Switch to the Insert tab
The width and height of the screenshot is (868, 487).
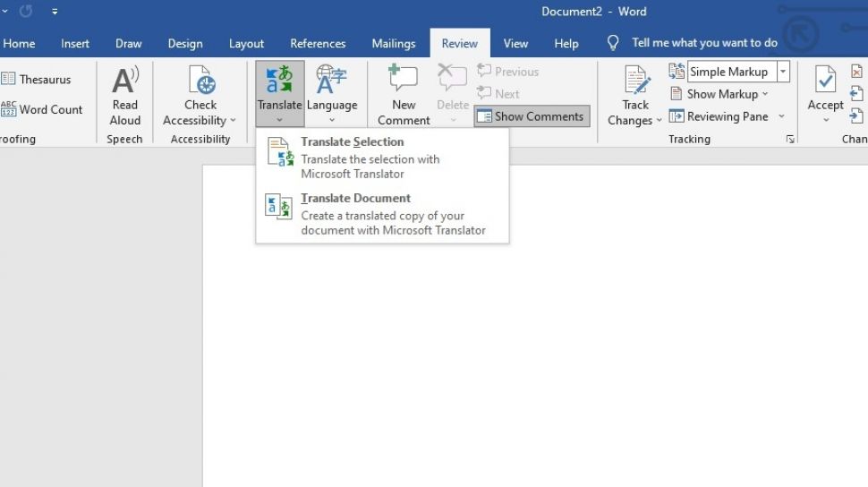click(x=75, y=43)
